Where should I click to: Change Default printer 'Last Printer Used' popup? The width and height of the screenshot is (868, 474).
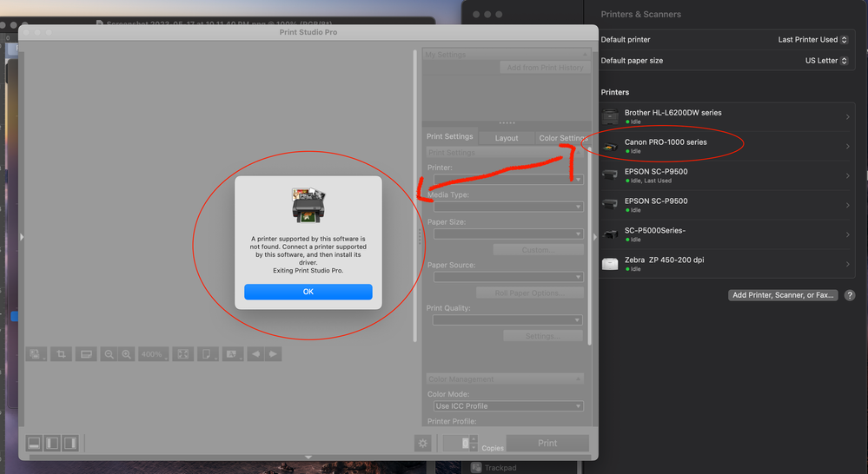(x=812, y=40)
